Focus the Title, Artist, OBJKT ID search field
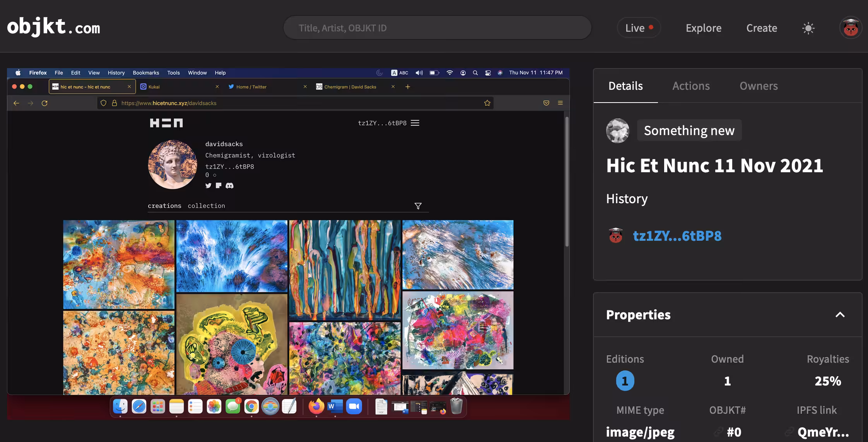 pos(437,28)
